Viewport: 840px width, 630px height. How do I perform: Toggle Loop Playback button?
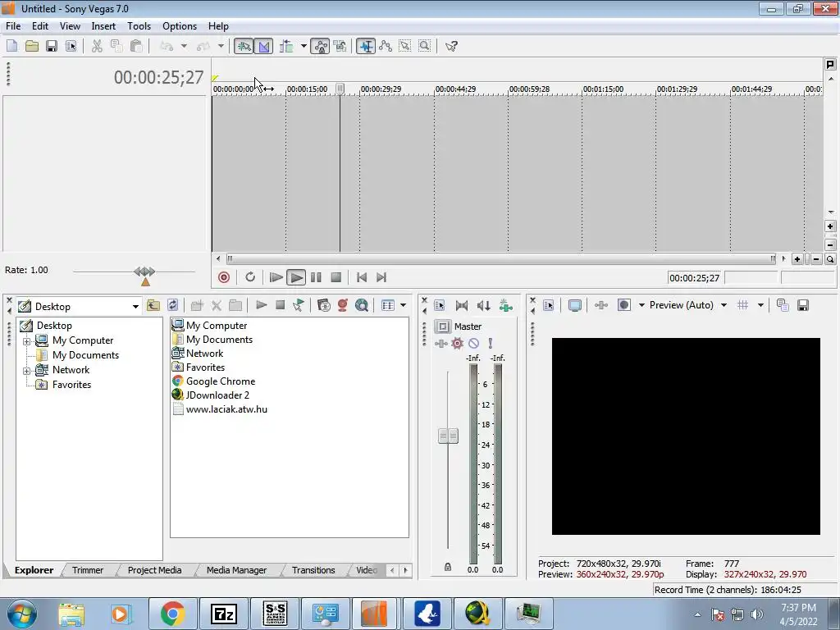pyautogui.click(x=250, y=277)
